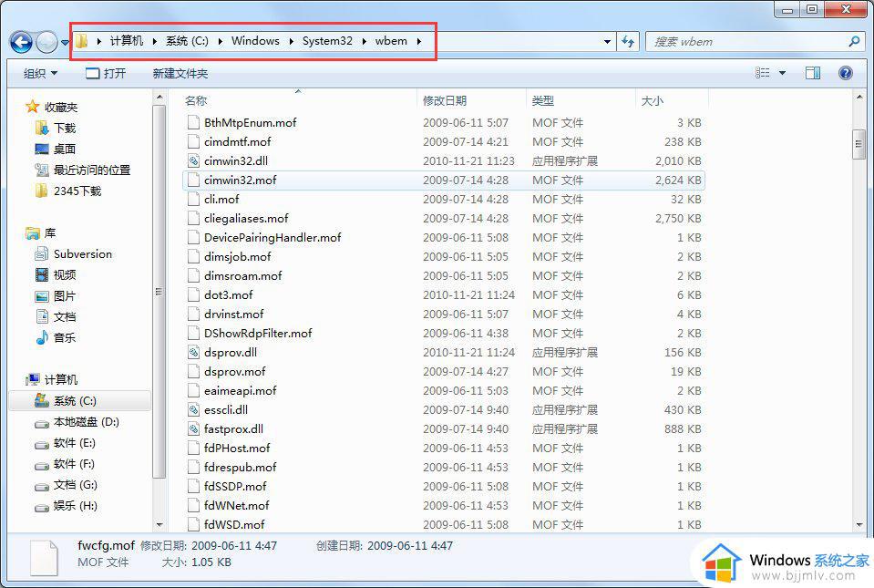Expand the arrow after System32 in path
The height and width of the screenshot is (588, 874).
point(364,41)
